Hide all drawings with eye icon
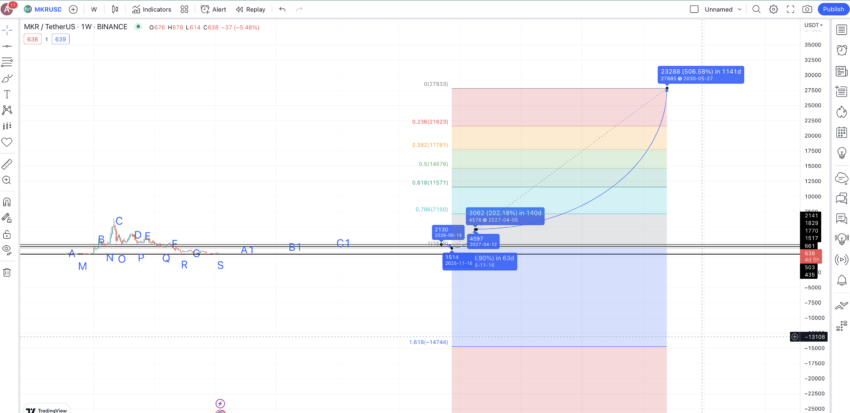The width and height of the screenshot is (850, 413). (x=7, y=249)
